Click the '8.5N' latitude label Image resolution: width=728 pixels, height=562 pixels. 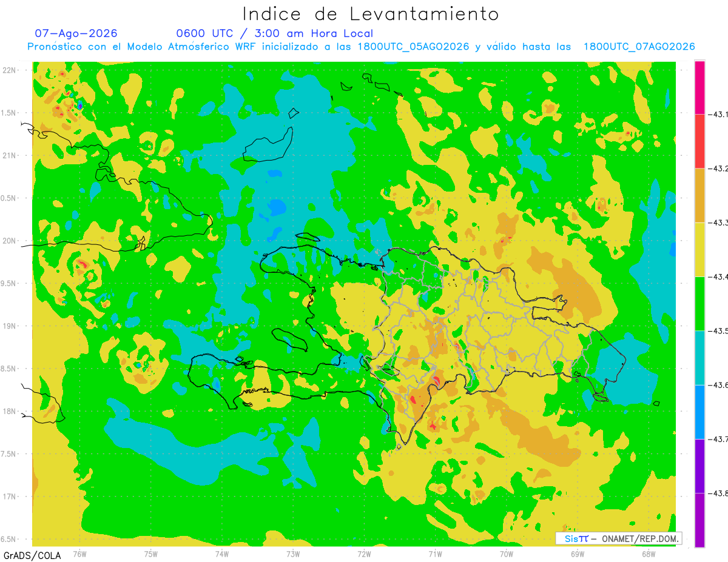[9, 369]
